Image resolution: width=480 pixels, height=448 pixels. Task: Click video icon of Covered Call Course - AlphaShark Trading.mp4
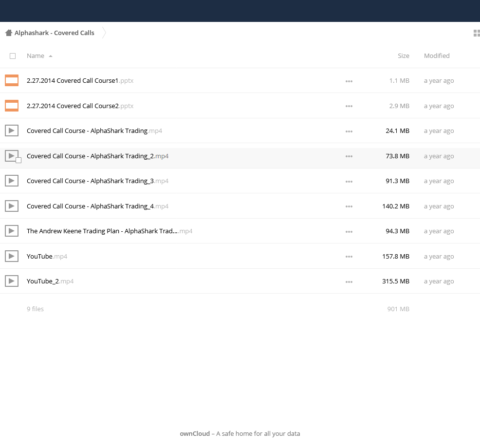pos(12,131)
